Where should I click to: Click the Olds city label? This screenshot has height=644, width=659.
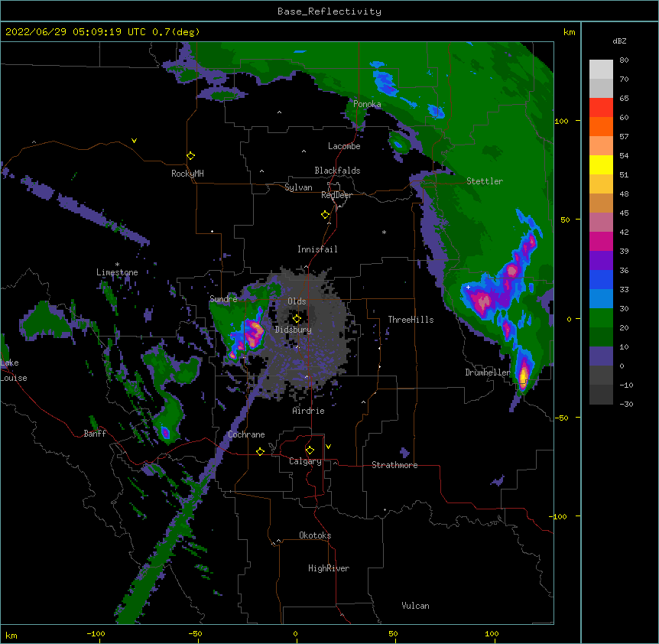[x=297, y=301]
